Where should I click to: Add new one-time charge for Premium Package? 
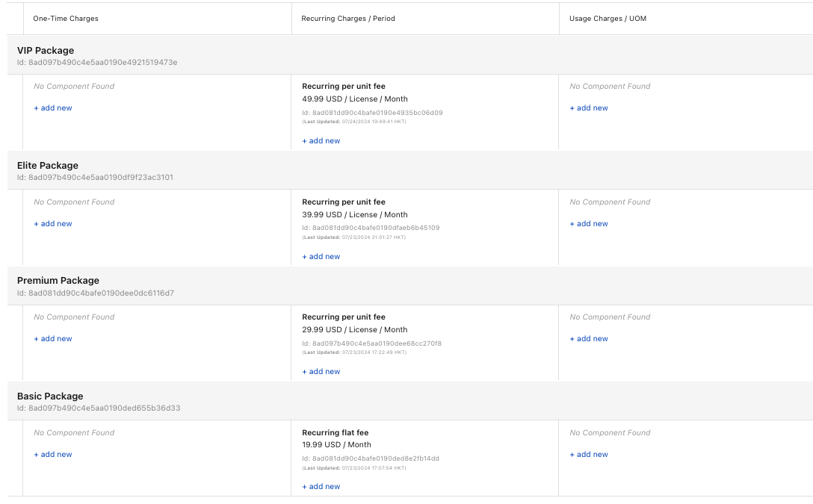52,338
